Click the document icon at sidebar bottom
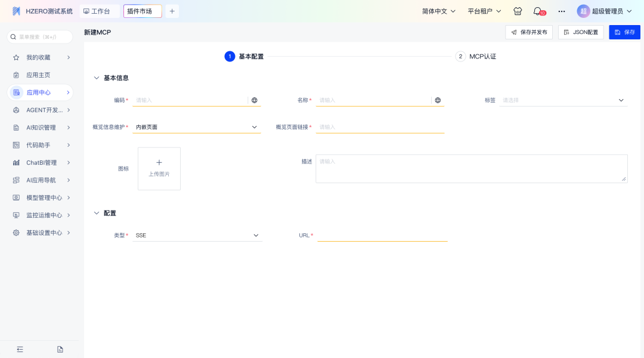Viewport: 644px width, 358px height. [60, 349]
